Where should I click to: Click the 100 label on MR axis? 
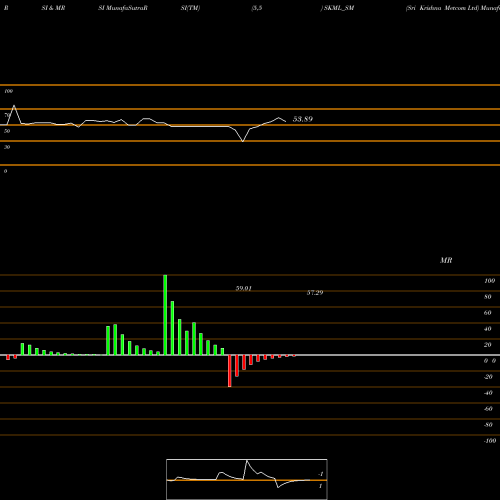(489, 281)
